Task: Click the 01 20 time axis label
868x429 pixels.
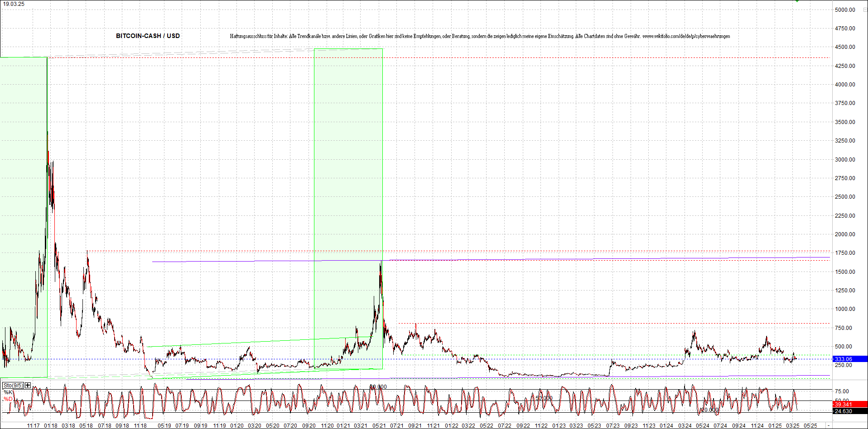Action: (x=236, y=426)
